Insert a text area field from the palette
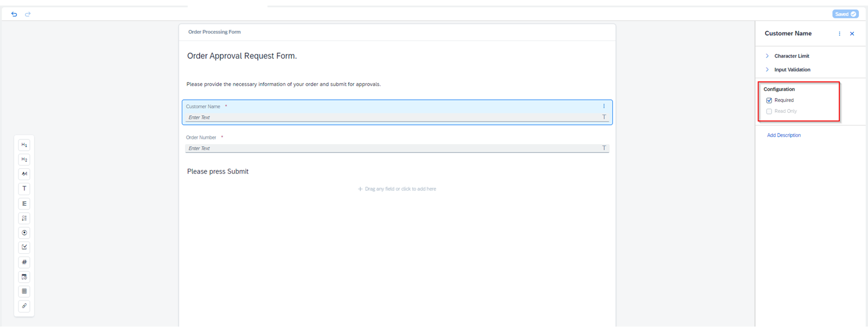This screenshot has height=332, width=868. click(x=24, y=203)
